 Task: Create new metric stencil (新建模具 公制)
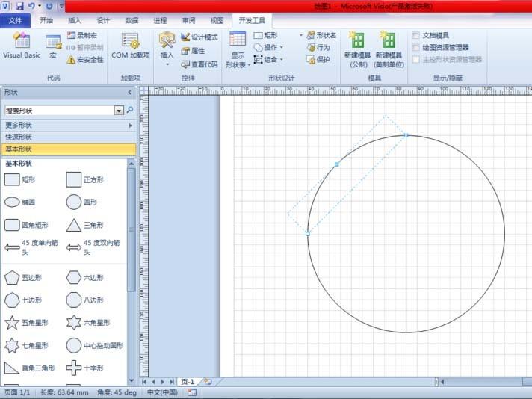pos(357,49)
